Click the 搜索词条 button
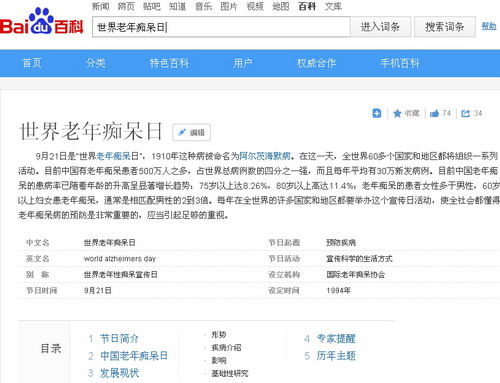 (445, 27)
